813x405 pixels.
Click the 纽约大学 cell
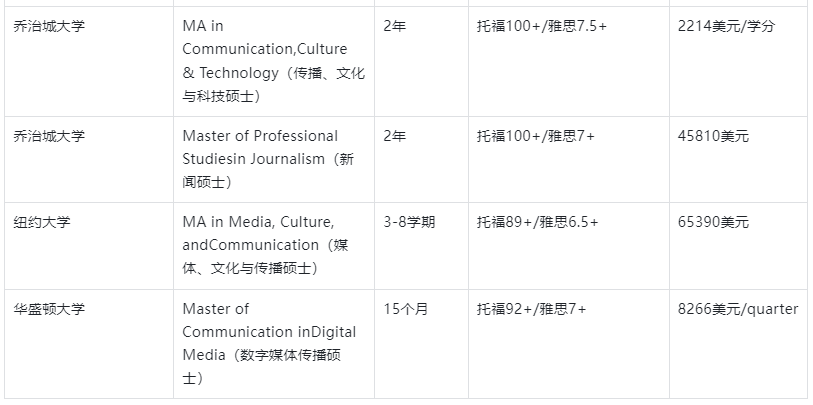[x=42, y=222]
